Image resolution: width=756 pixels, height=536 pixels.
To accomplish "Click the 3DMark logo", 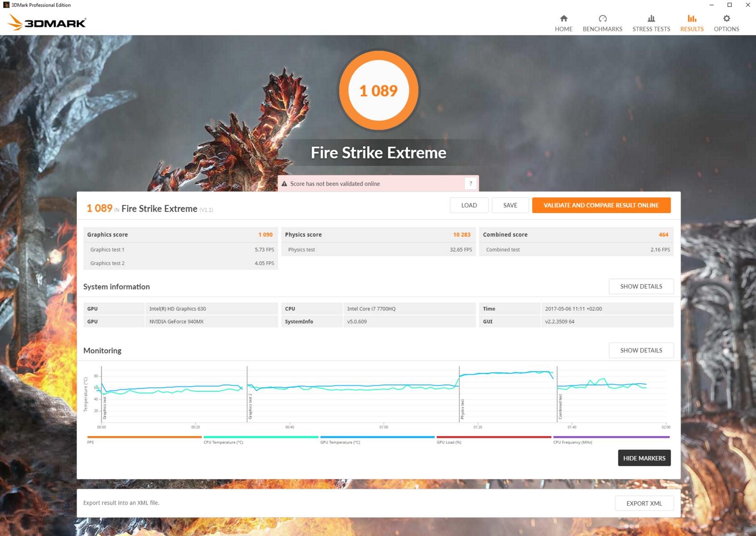I will pos(47,22).
